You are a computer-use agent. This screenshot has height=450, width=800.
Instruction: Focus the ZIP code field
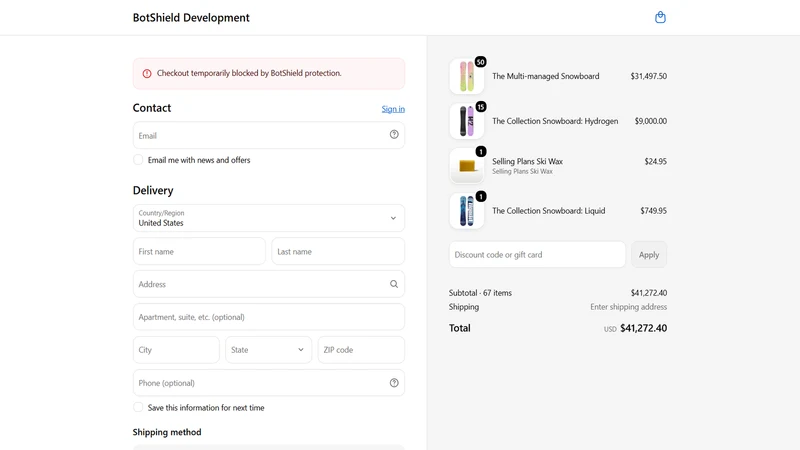click(x=361, y=350)
